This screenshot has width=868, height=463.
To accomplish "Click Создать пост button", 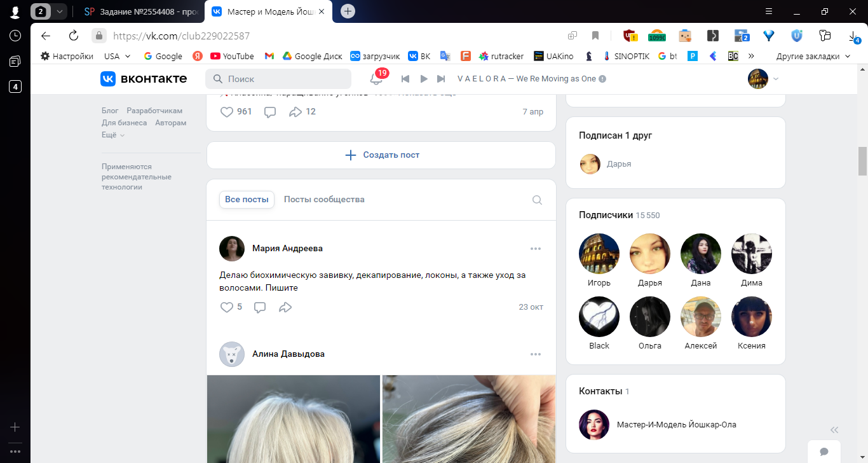I will [x=381, y=155].
